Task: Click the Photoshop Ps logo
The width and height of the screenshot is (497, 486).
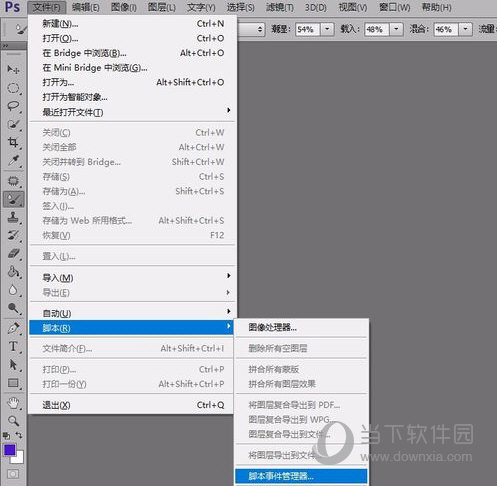Action: 12,7
